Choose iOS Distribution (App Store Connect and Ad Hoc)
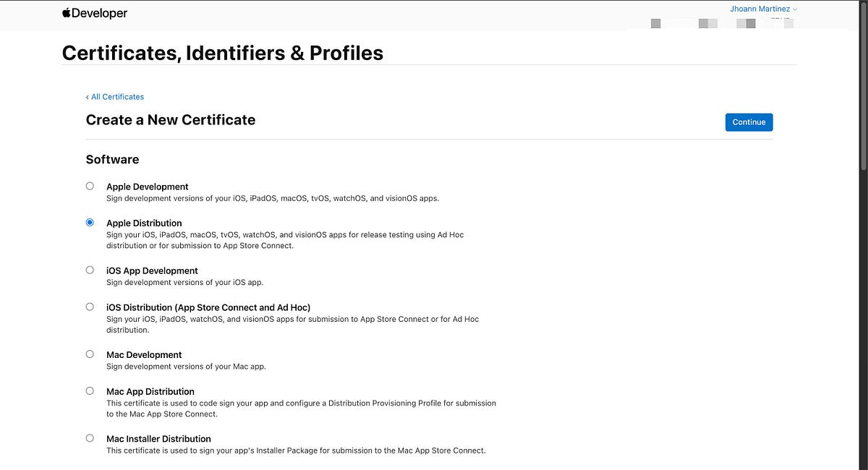Image resolution: width=868 pixels, height=470 pixels. (x=90, y=306)
